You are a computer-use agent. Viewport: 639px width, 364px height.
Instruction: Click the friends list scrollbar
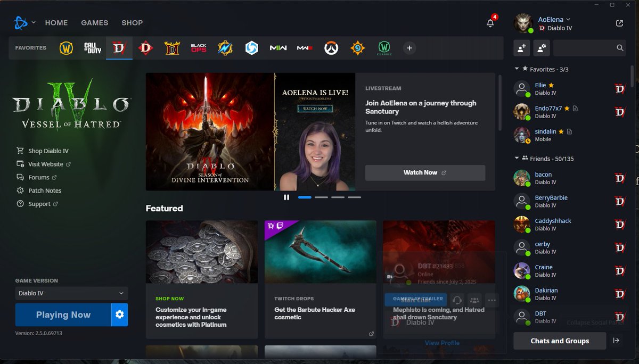tap(632, 76)
